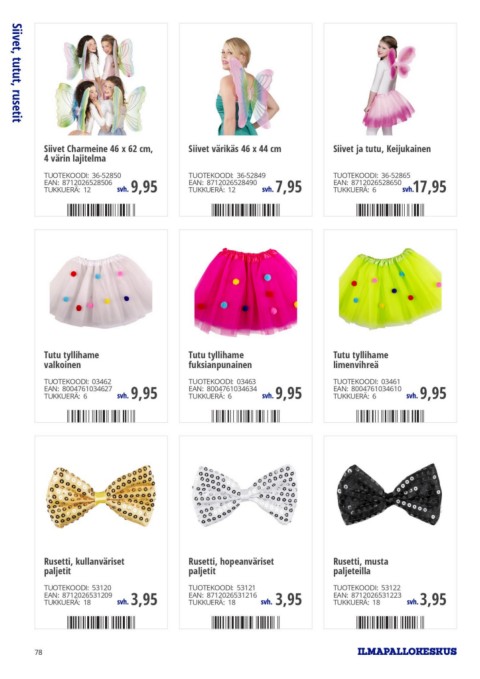Click the vertical Siivet, tutut, rusetit heading
This screenshot has height=679, width=480.
(x=16, y=73)
